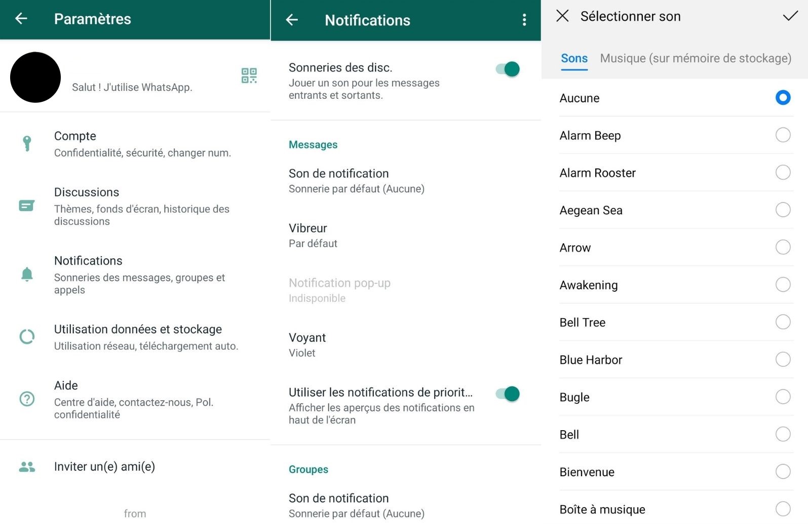Click the 'Bienvenue' sound name

point(587,472)
